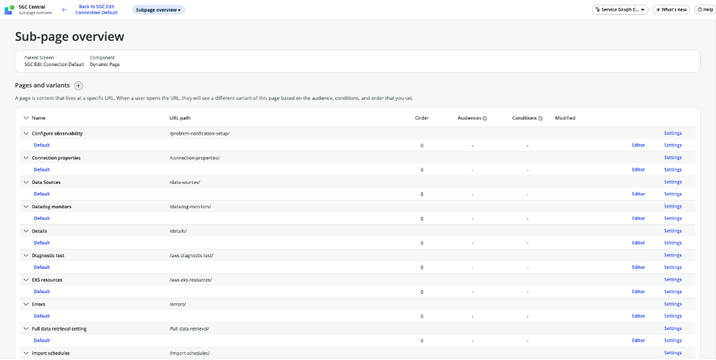Collapse the Import schedules row

coord(26,353)
